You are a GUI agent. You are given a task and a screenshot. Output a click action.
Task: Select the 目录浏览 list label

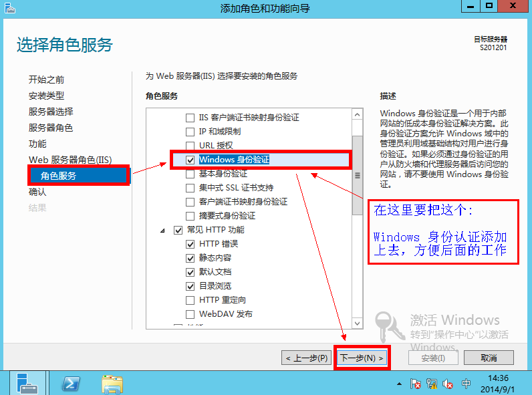click(215, 286)
